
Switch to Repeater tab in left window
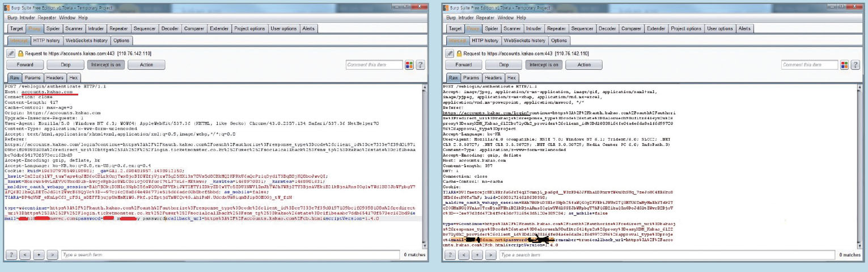click(119, 28)
